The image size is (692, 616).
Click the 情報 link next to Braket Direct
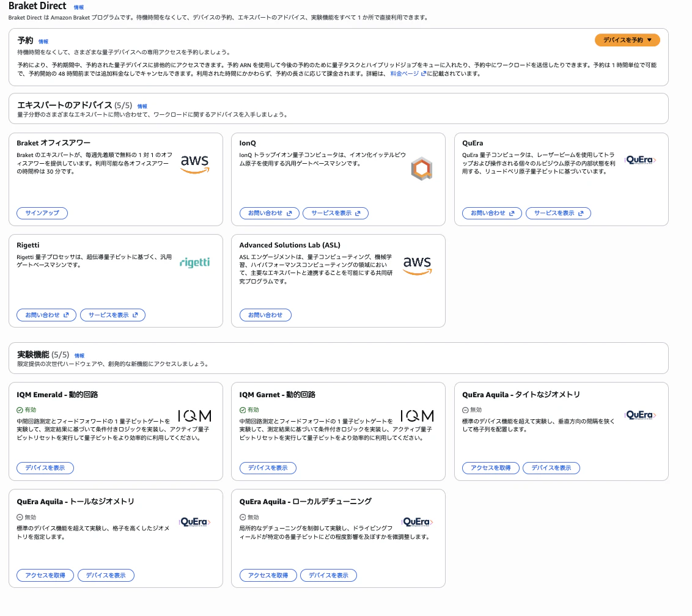pyautogui.click(x=79, y=7)
